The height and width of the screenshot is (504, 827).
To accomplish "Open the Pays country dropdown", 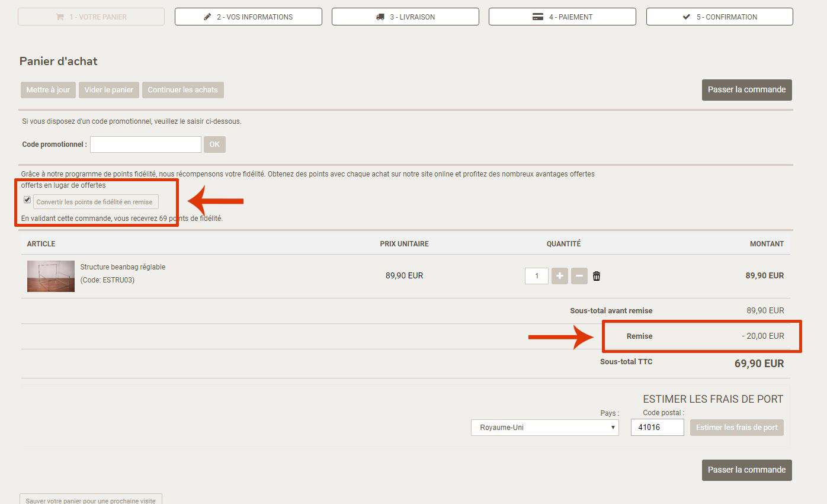I will tap(544, 428).
